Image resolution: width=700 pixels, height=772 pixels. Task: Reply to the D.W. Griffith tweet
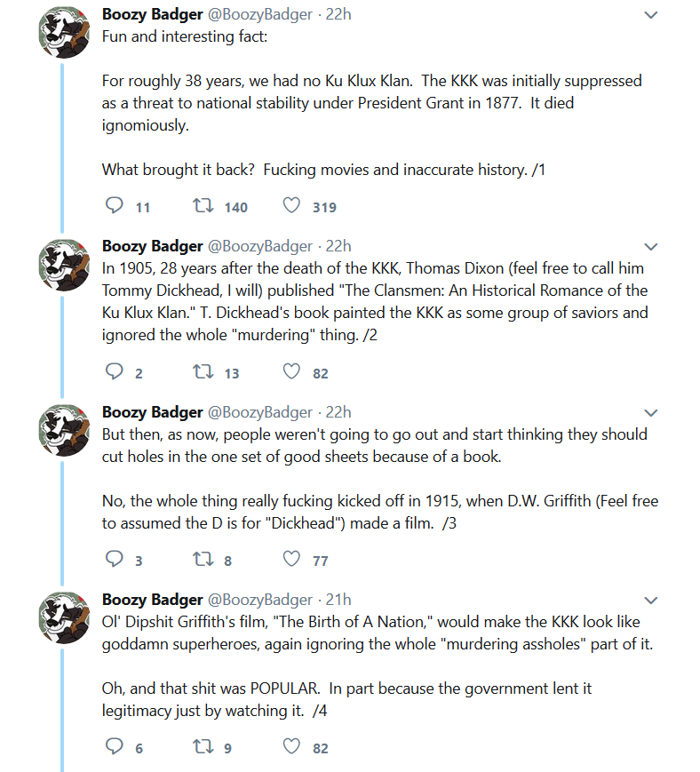pyautogui.click(x=115, y=559)
